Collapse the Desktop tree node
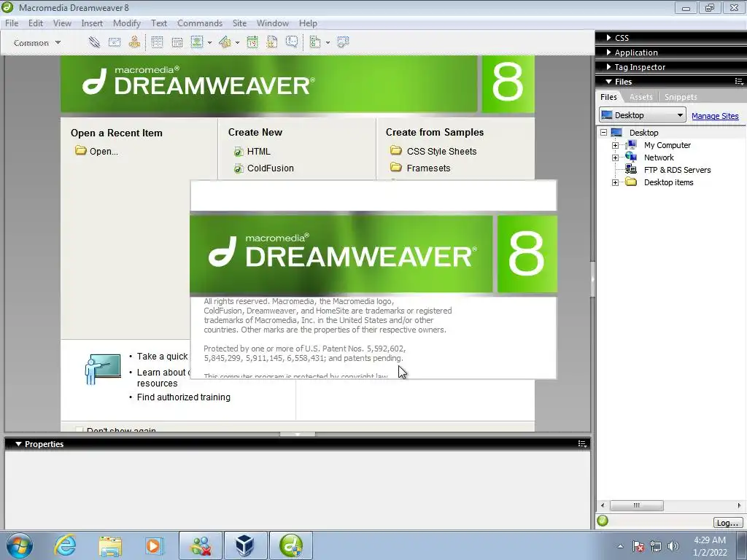The image size is (747, 560). pos(603,133)
